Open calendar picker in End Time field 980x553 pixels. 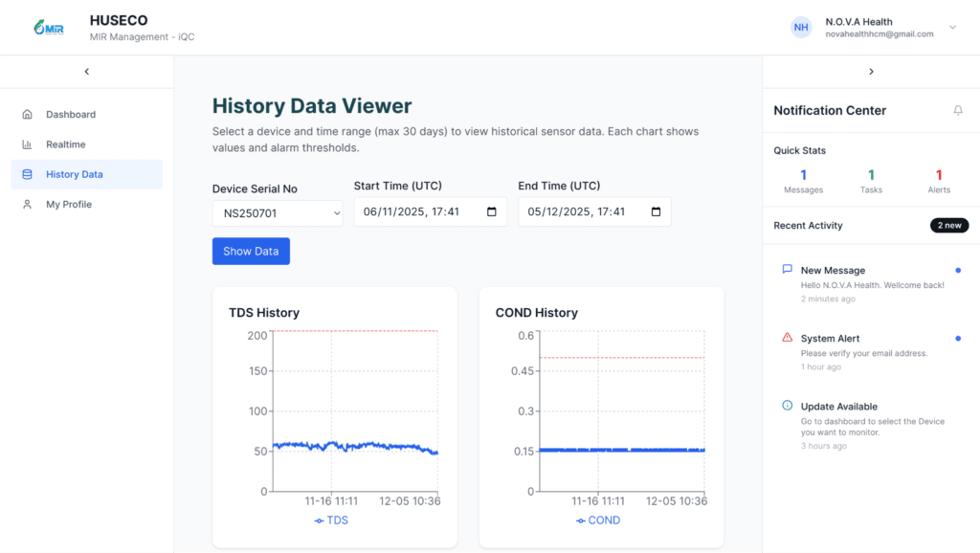pyautogui.click(x=656, y=212)
